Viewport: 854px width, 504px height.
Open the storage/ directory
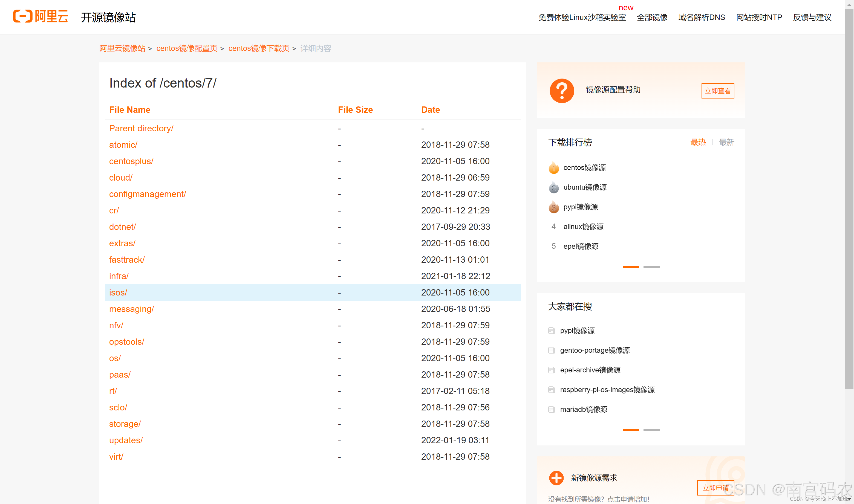click(125, 424)
